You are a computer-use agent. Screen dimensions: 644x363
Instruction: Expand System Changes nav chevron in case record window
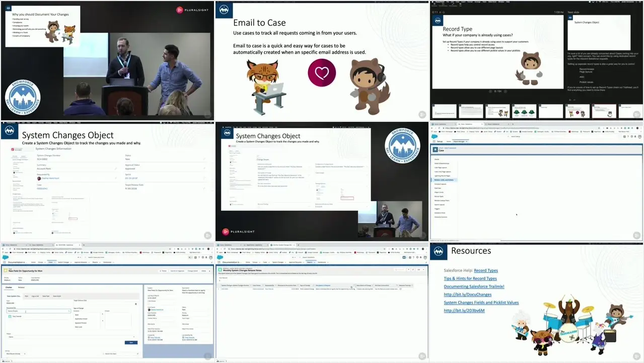(71, 262)
